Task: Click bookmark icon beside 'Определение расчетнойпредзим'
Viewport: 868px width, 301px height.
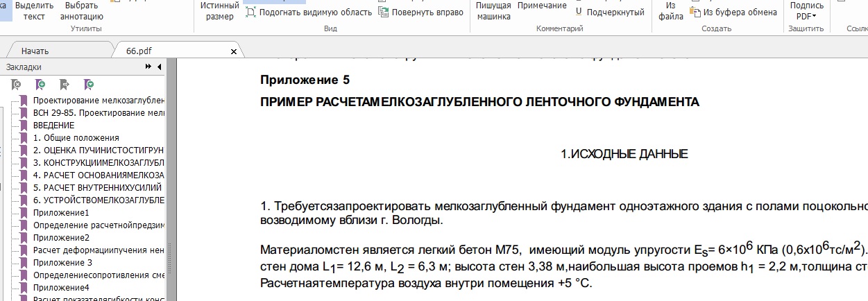Action: (24, 225)
